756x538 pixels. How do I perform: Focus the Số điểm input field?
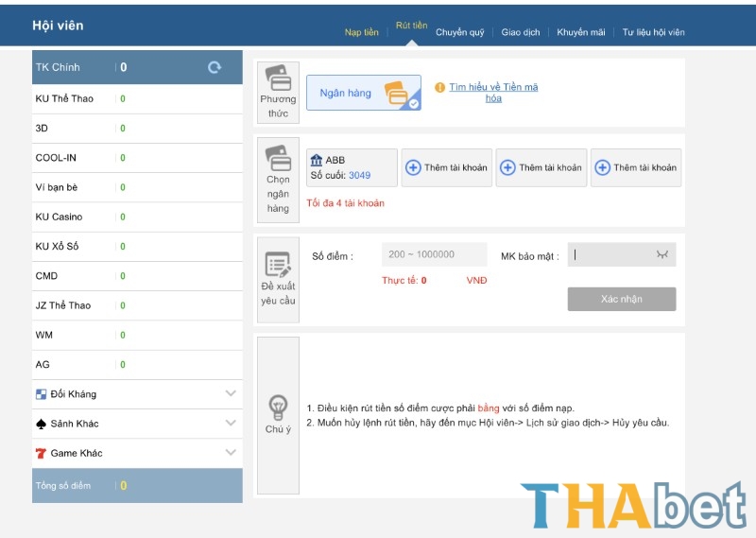click(434, 254)
